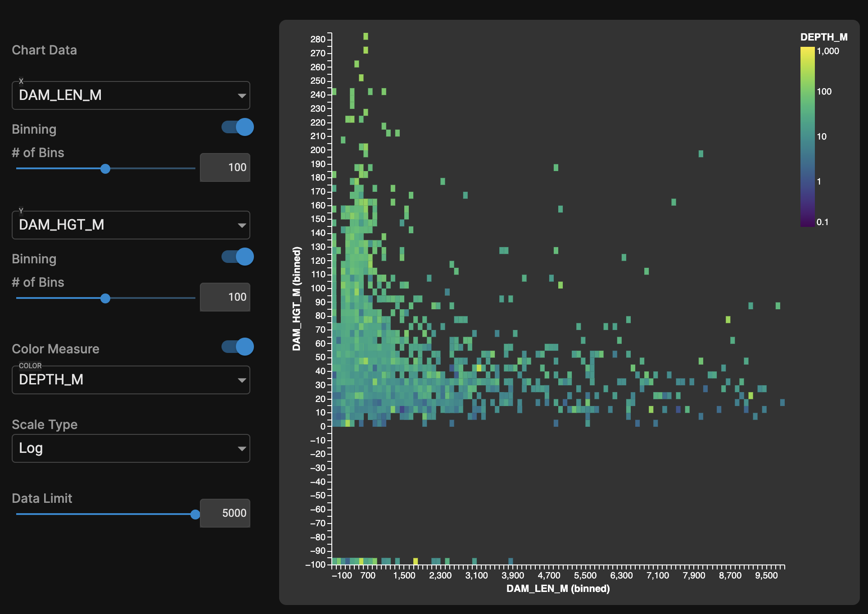868x614 pixels.
Task: Click the DAM_HGT_M (binned) axis title
Action: coord(296,299)
